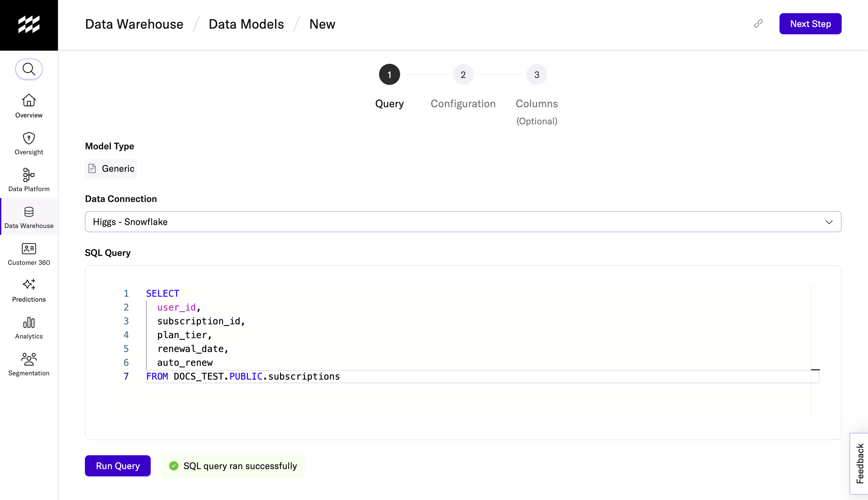Go to Oversight shield icon
Image resolution: width=868 pixels, height=500 pixels.
(x=29, y=138)
